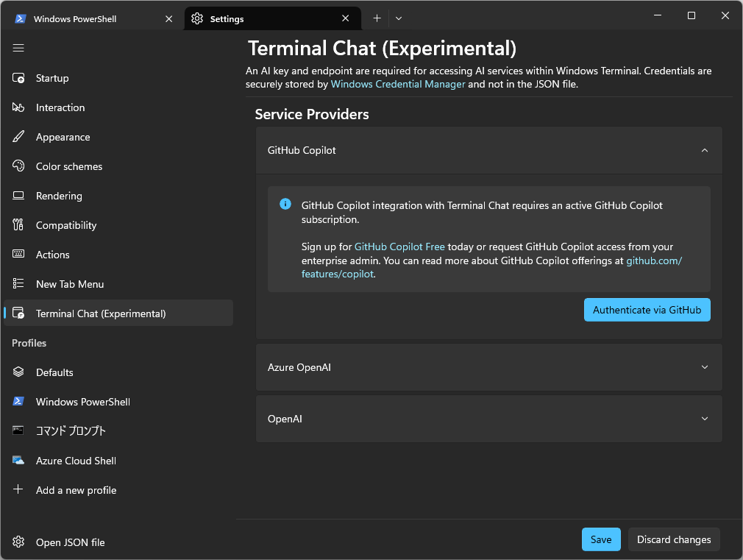Open the Azure Cloud Shell profile settings

(76, 461)
